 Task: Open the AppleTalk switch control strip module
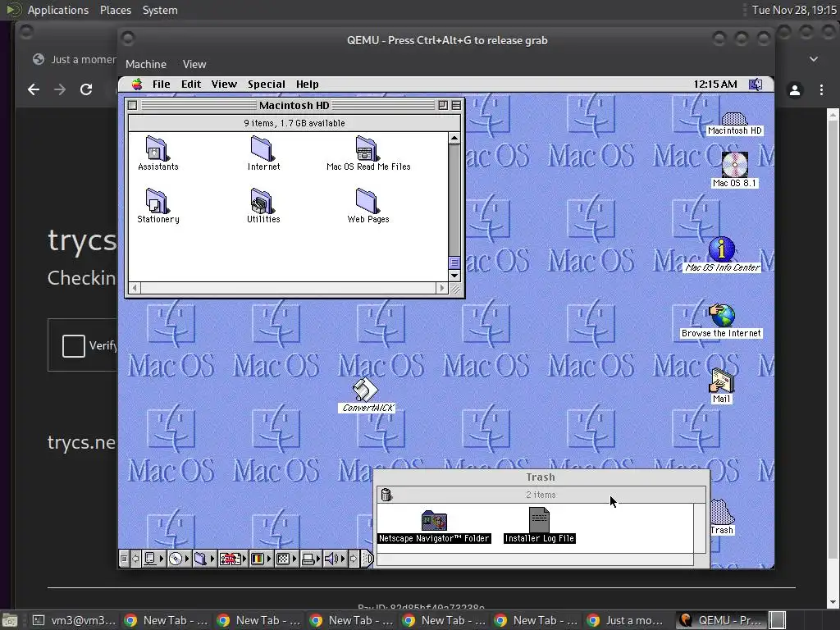pyautogui.click(x=153, y=559)
